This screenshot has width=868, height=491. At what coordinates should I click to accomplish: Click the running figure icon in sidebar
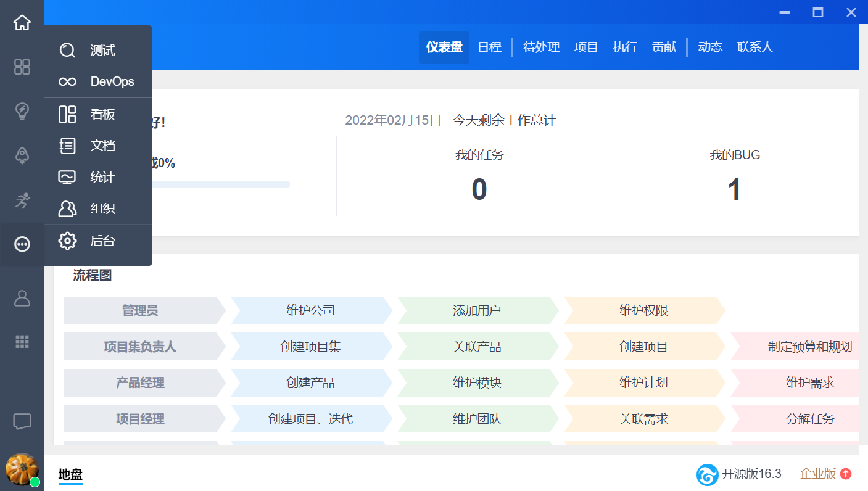coord(22,200)
